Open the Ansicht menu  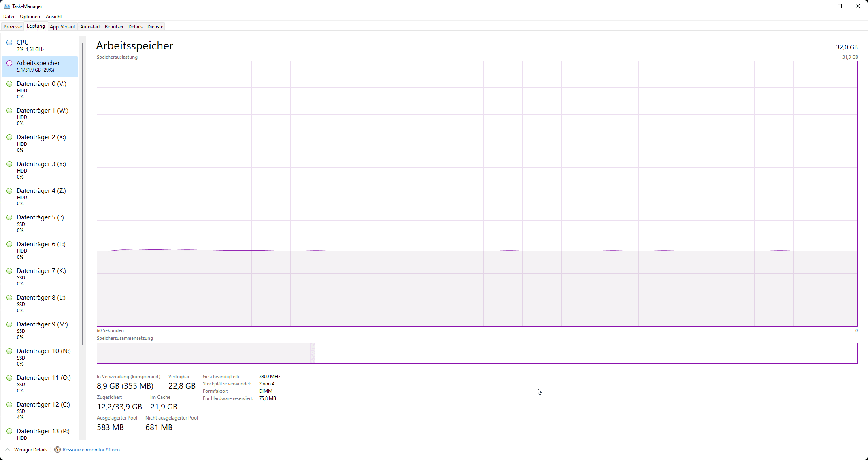pyautogui.click(x=54, y=17)
